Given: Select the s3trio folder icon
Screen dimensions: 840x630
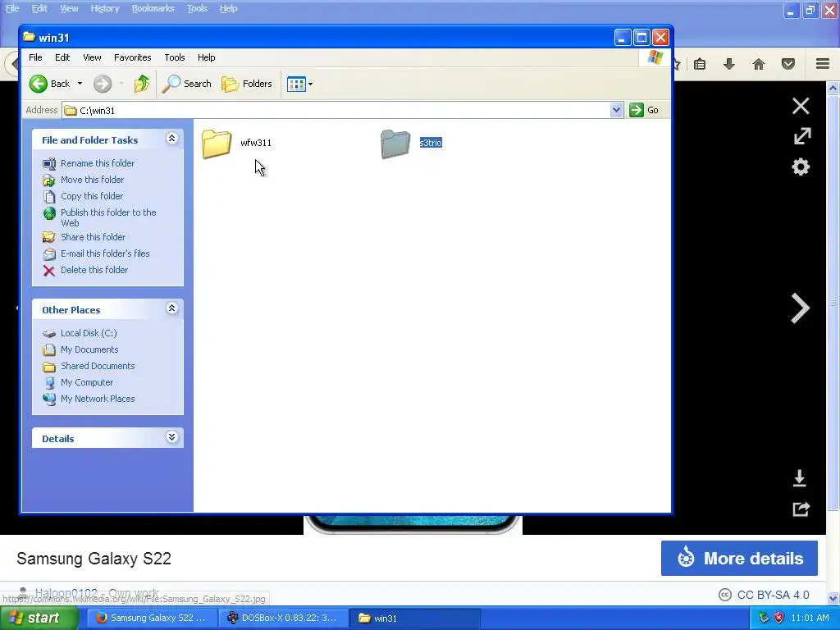Looking at the screenshot, I should click(395, 144).
